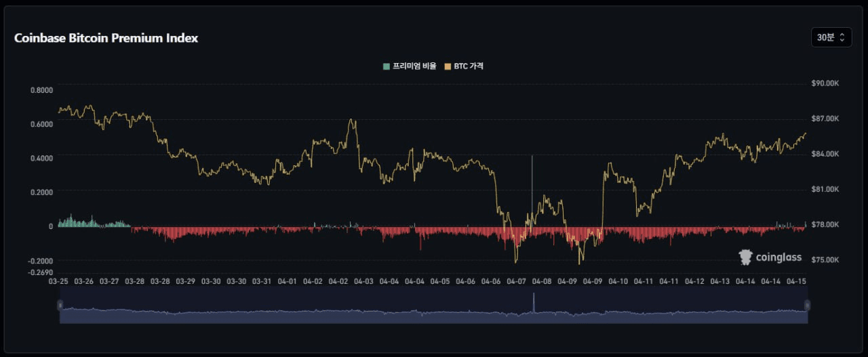The image size is (868, 357).
Task: Click the $87.00K price axis label
Action: tap(826, 119)
